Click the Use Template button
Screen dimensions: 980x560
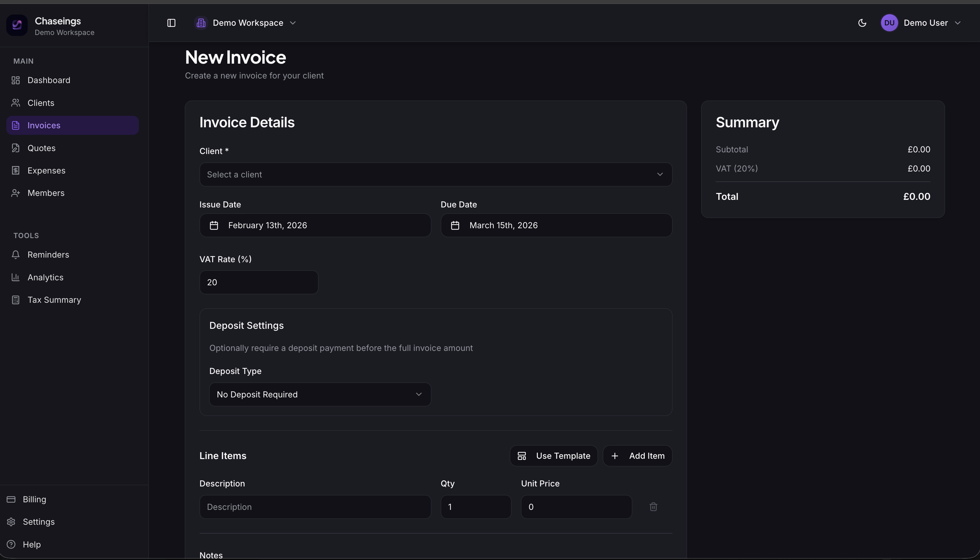[553, 455]
